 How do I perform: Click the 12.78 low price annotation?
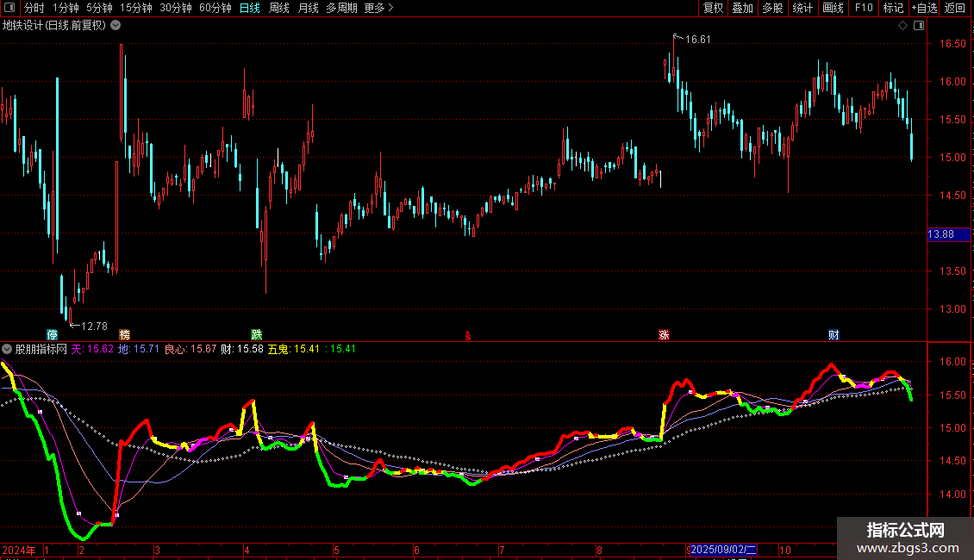pyautogui.click(x=95, y=326)
